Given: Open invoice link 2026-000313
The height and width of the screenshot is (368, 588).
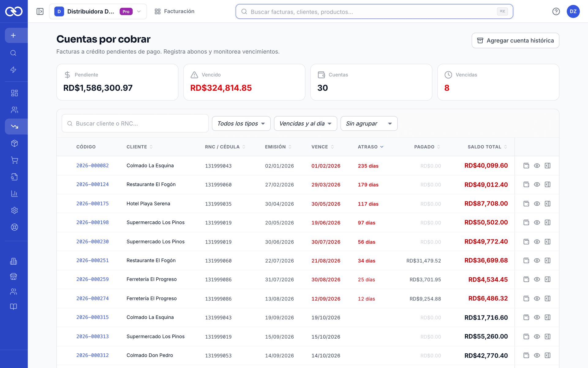Looking at the screenshot, I should 92,336.
